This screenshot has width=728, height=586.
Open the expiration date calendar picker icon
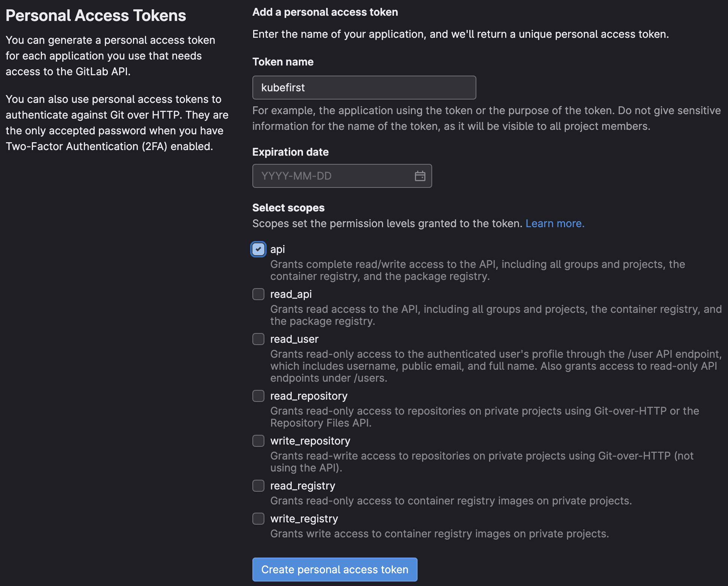point(420,176)
